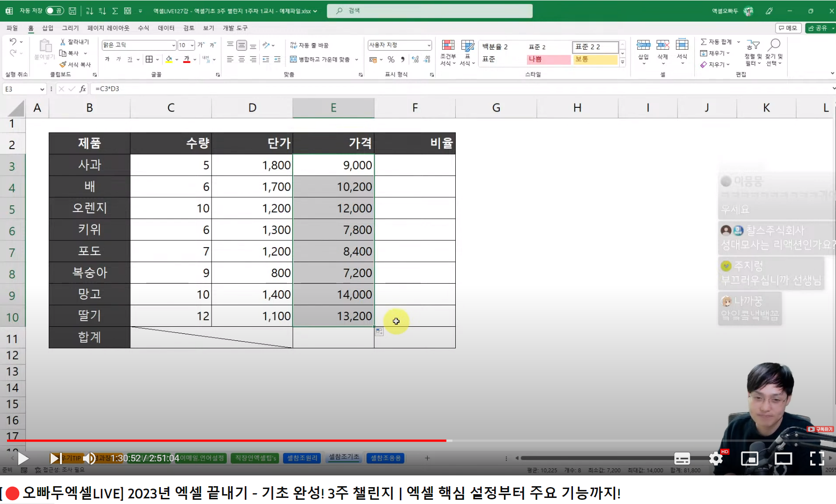Toggle bold 가 formatting
Screen dimensions: 836x504
tap(107, 59)
